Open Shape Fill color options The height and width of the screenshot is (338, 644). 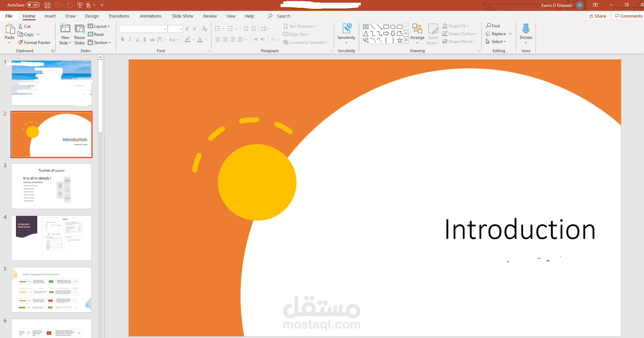456,26
